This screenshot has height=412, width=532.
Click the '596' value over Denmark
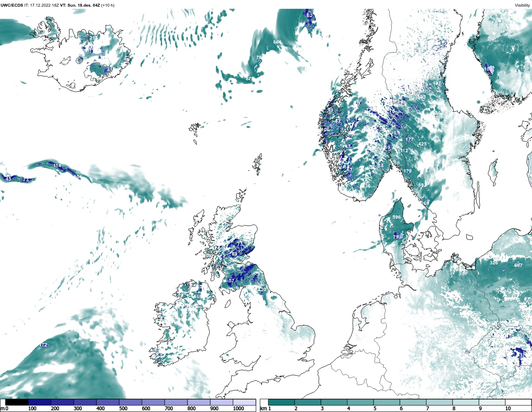(x=397, y=217)
